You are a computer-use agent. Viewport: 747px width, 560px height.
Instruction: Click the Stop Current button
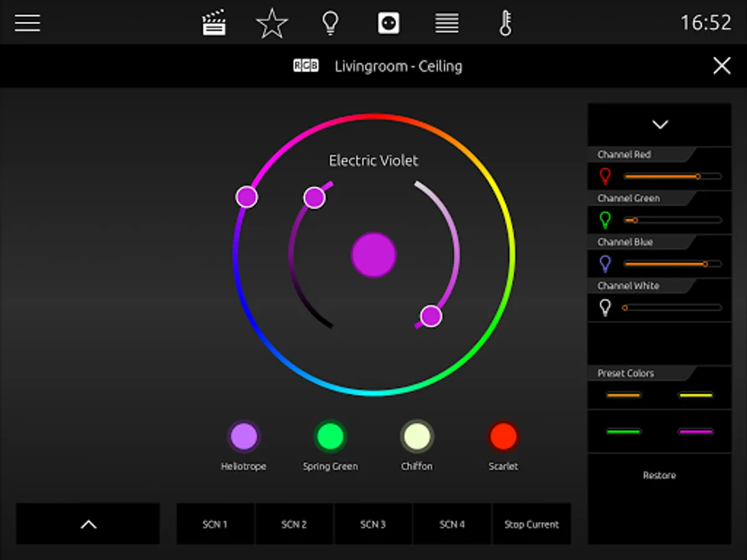[532, 524]
